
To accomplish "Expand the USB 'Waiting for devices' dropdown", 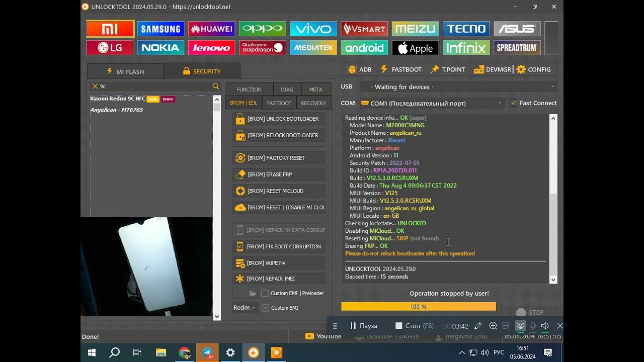I will tap(458, 87).
